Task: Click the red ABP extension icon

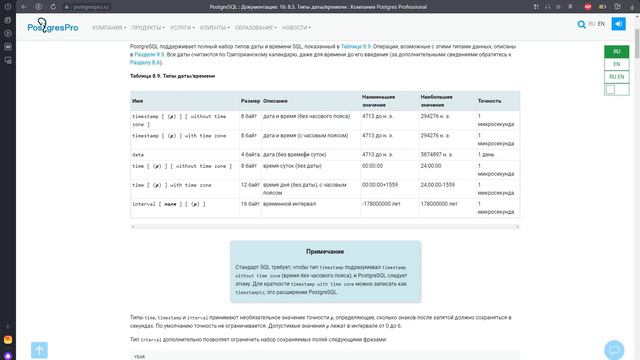Action: coord(588,7)
